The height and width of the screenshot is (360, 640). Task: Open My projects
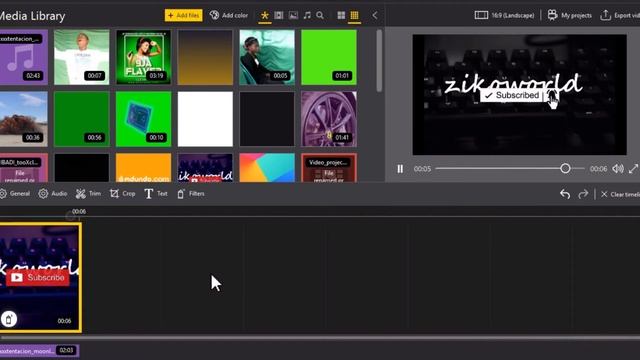(x=570, y=16)
